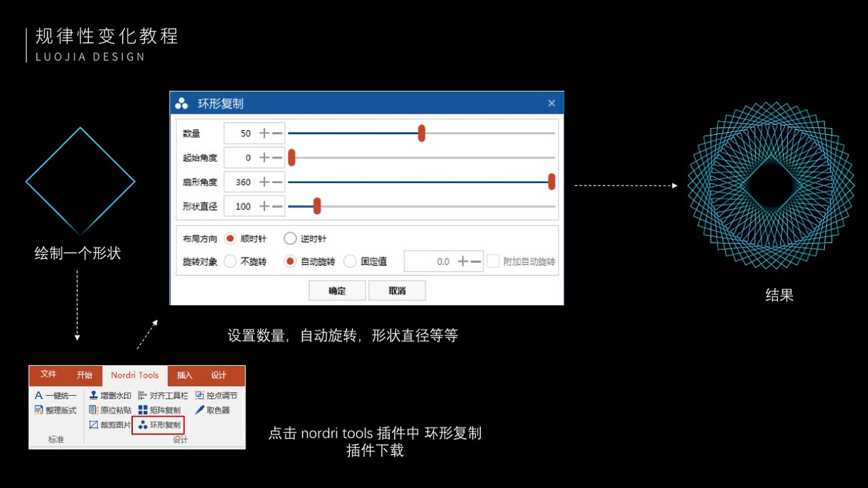The height and width of the screenshot is (488, 868).
Task: Click the 取消 cancel button
Action: 397,291
